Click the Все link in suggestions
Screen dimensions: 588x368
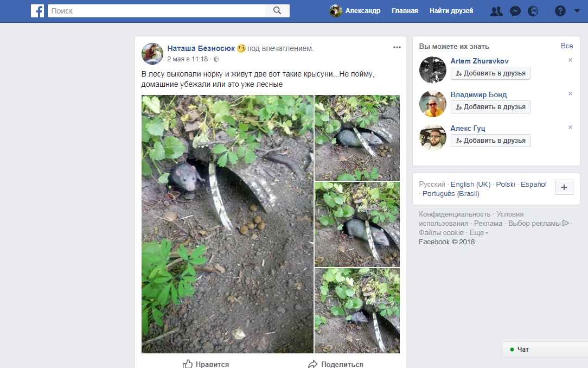(x=567, y=46)
